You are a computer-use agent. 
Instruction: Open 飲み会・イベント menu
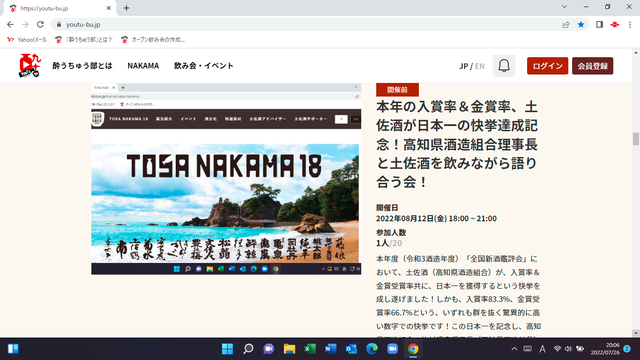204,65
